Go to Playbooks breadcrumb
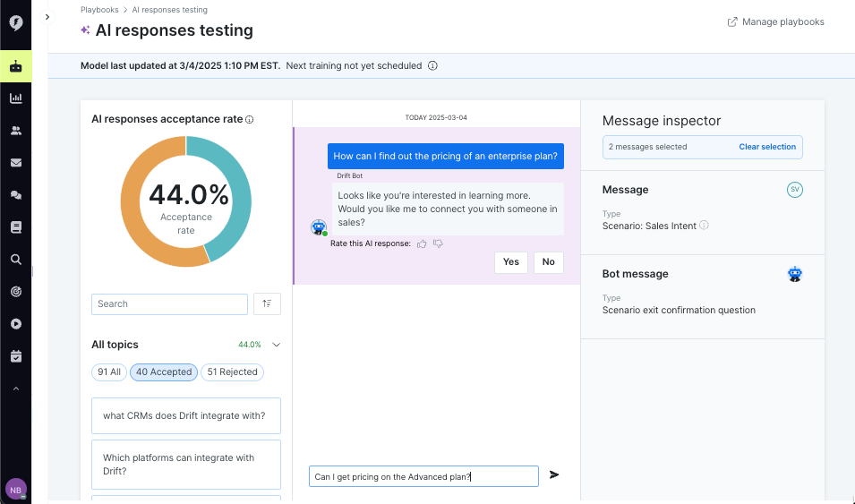The height and width of the screenshot is (504, 855). [x=99, y=10]
